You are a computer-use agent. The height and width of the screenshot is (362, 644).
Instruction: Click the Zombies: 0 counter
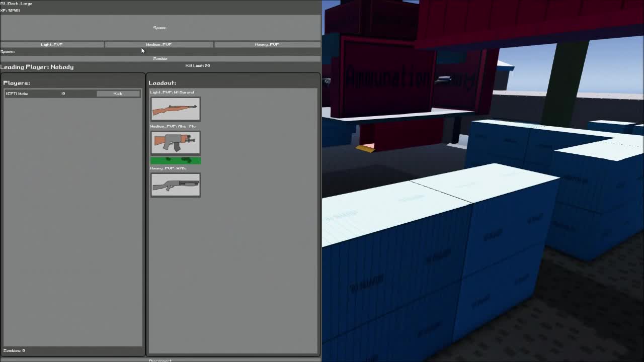click(x=14, y=350)
